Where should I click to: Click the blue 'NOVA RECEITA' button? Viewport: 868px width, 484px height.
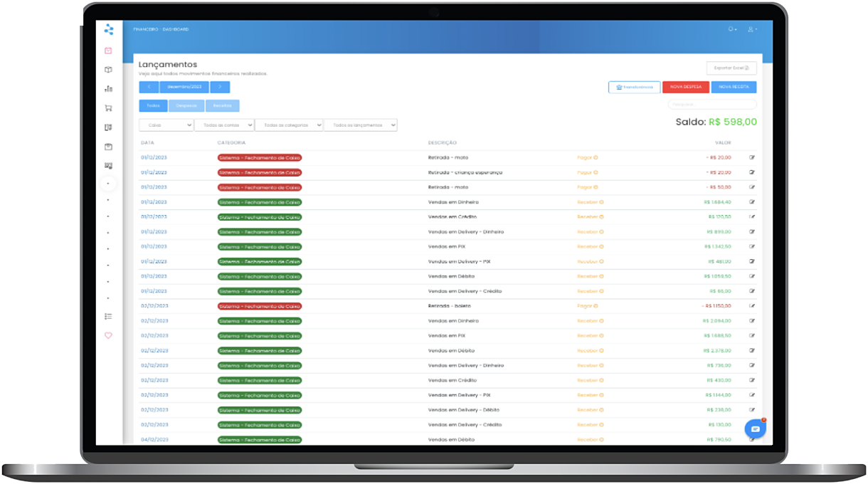[734, 87]
